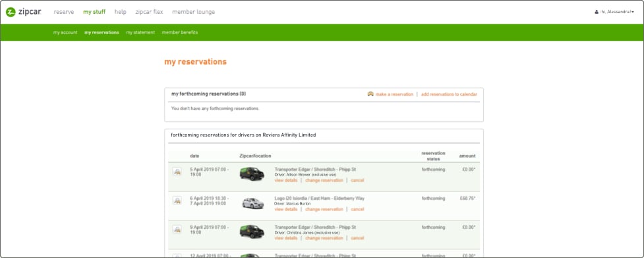644x258 pixels.
Task: Click the '5 April 2019 07:00 - 19:00' date
Action: point(210,172)
